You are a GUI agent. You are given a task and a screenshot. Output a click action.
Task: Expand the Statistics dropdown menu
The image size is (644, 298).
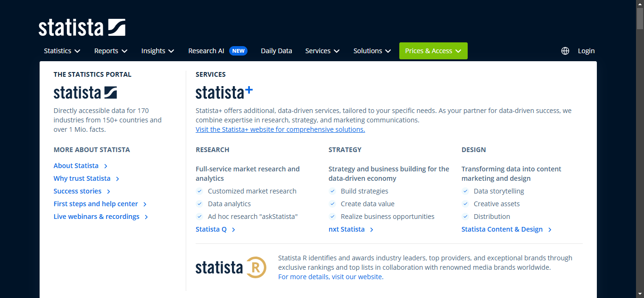point(62,51)
